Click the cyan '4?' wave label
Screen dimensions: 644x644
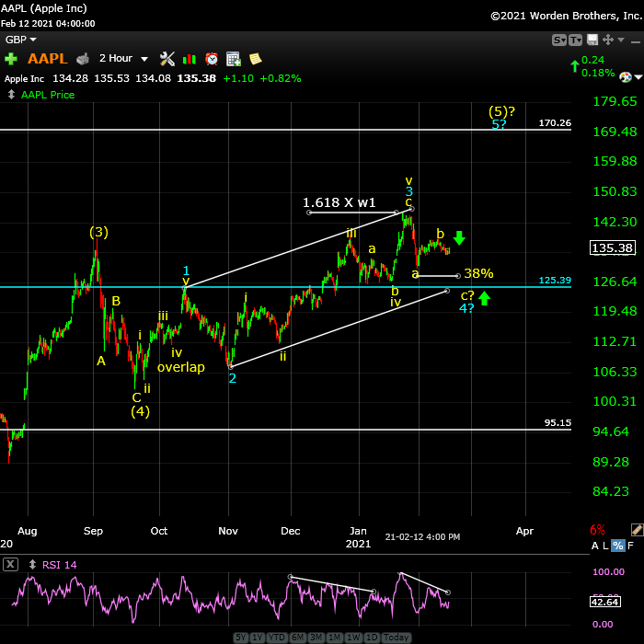coord(466,308)
